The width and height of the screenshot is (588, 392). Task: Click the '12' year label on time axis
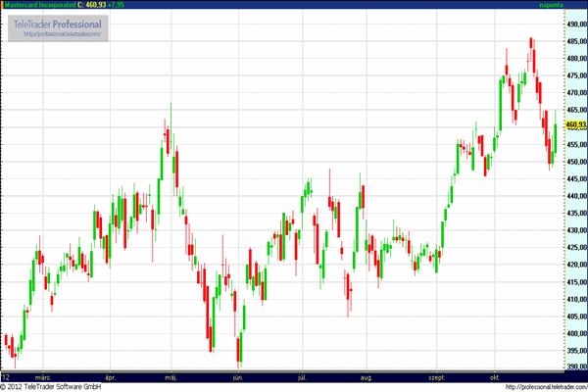6,376
